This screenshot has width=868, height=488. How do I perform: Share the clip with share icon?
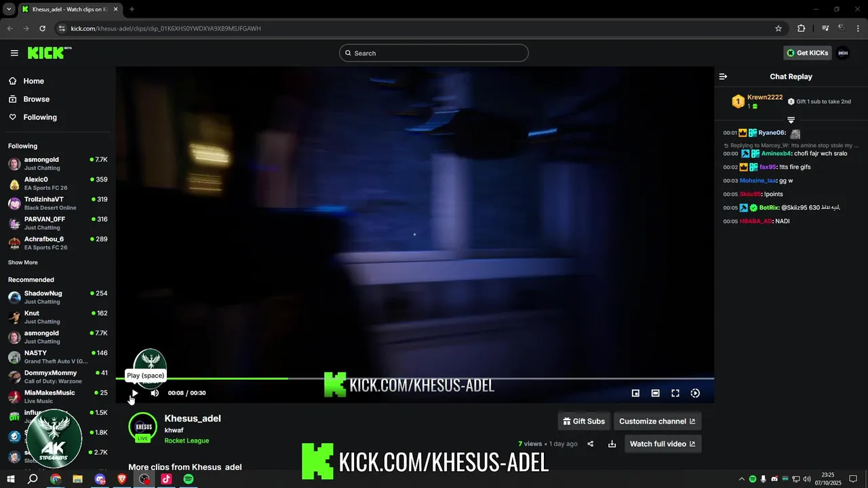(x=591, y=444)
